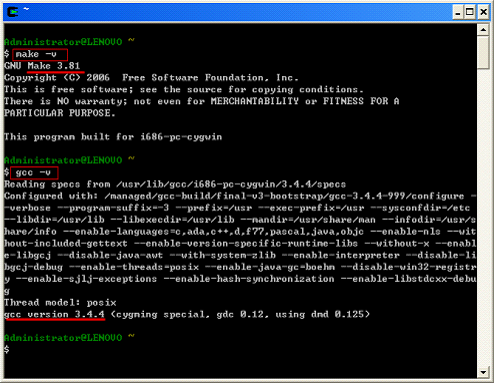Maximize the terminal window
Image resolution: width=494 pixels, height=383 pixels.
click(x=470, y=12)
